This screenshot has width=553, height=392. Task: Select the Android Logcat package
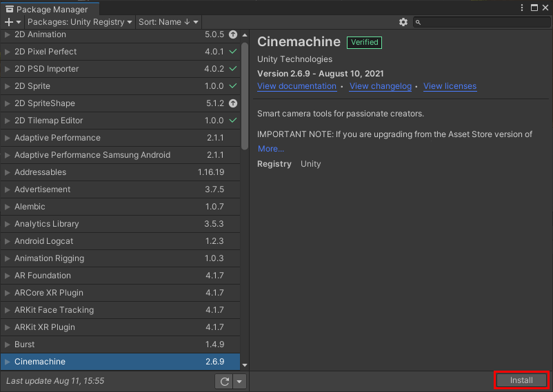tap(120, 241)
